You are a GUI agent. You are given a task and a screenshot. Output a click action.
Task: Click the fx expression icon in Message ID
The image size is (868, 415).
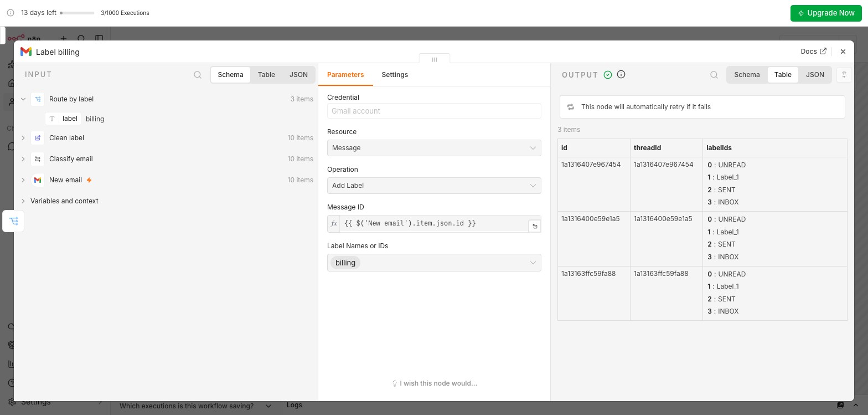(334, 224)
